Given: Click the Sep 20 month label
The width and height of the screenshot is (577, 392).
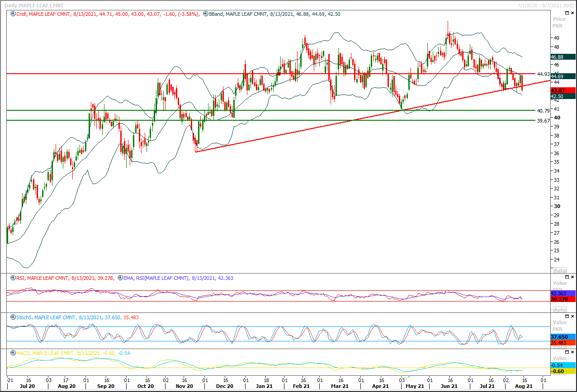Looking at the screenshot, I should click(x=105, y=387).
